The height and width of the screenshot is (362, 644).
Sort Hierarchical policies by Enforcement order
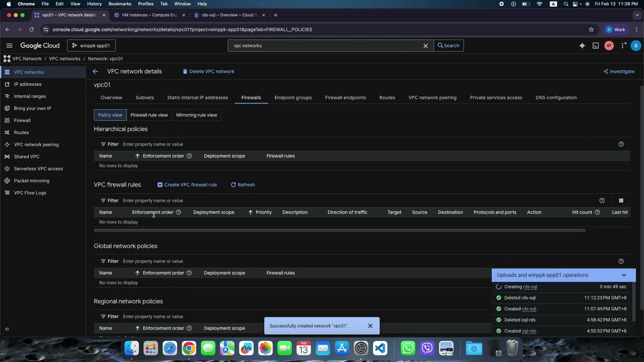pyautogui.click(x=159, y=156)
